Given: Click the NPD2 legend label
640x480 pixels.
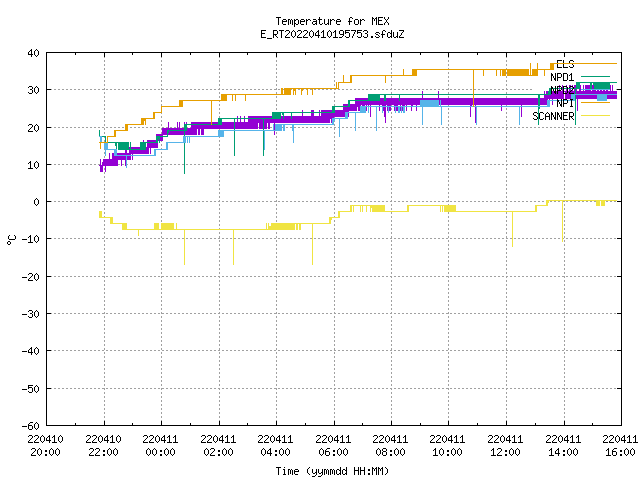Looking at the screenshot, I should [562, 90].
